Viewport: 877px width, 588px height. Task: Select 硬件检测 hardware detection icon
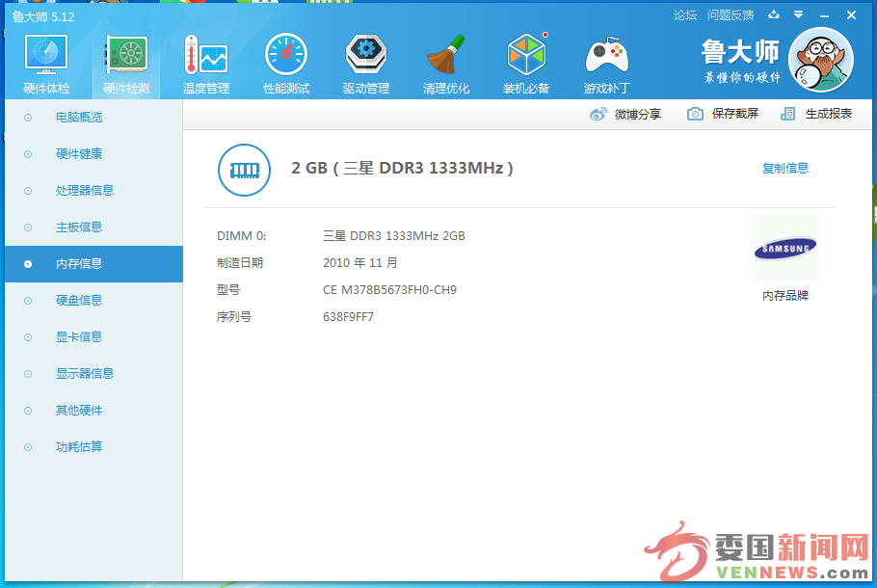(x=126, y=55)
